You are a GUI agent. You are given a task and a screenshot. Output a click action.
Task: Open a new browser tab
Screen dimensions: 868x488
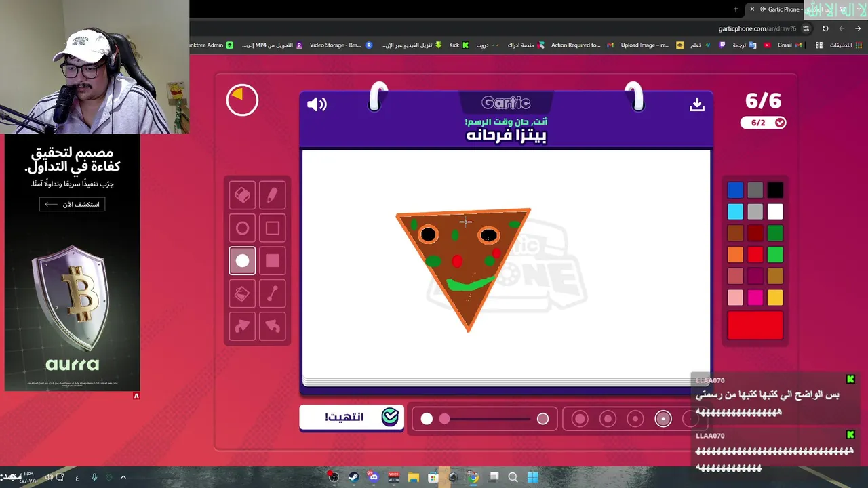point(736,9)
